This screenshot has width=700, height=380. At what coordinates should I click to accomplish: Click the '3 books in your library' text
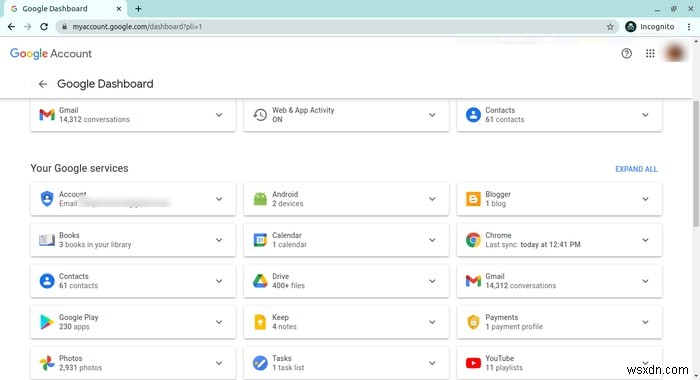tap(95, 245)
